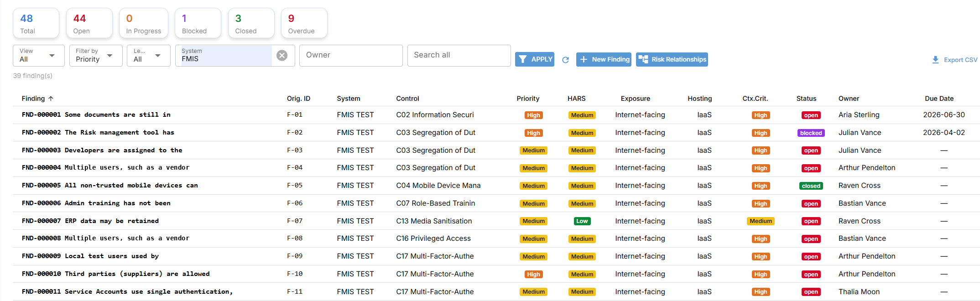Click due date 2026-06-30
The image size is (980, 301).
(944, 115)
